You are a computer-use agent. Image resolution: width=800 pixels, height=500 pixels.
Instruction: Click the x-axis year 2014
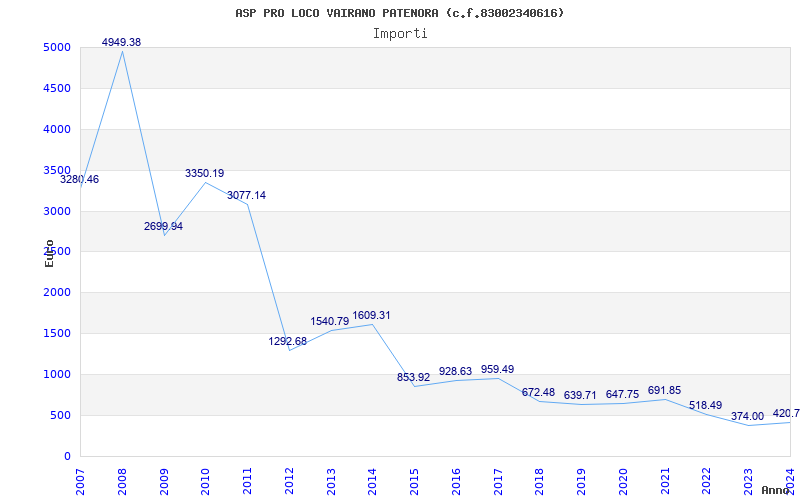click(x=373, y=482)
